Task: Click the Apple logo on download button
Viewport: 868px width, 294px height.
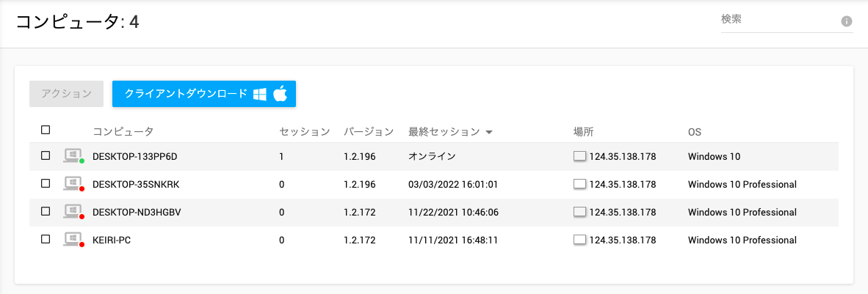Action: click(x=280, y=93)
